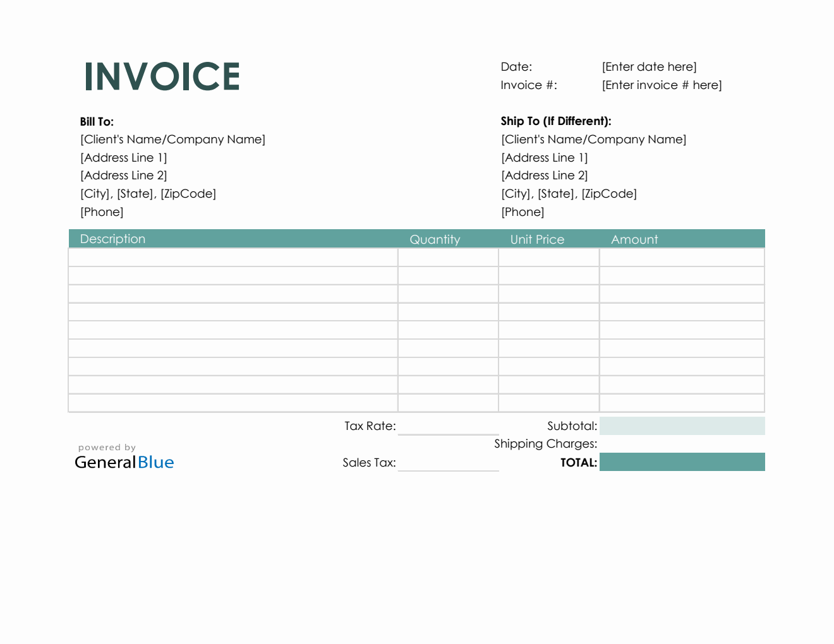834x644 pixels.
Task: Select the City State ZipCode line under Ship To
Action: (569, 193)
